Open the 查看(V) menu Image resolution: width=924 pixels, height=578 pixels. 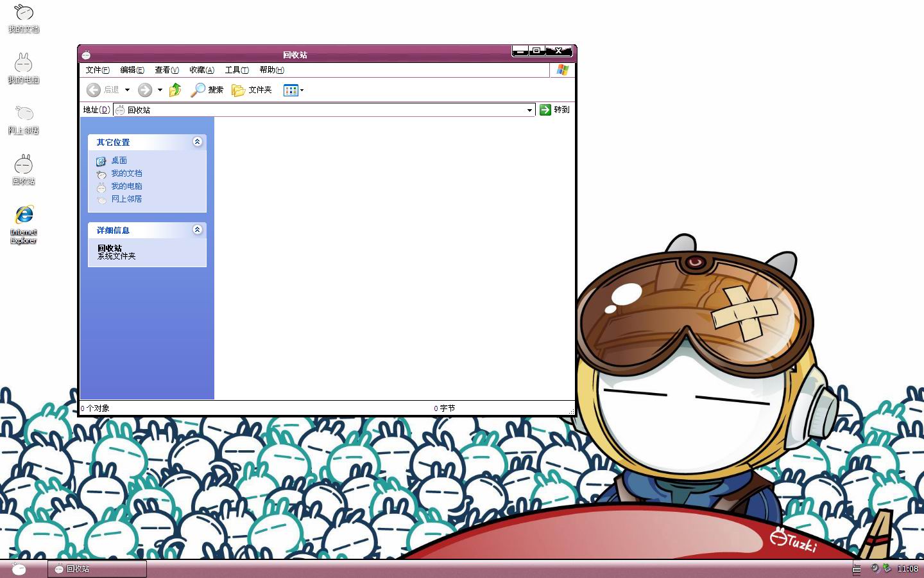point(167,70)
